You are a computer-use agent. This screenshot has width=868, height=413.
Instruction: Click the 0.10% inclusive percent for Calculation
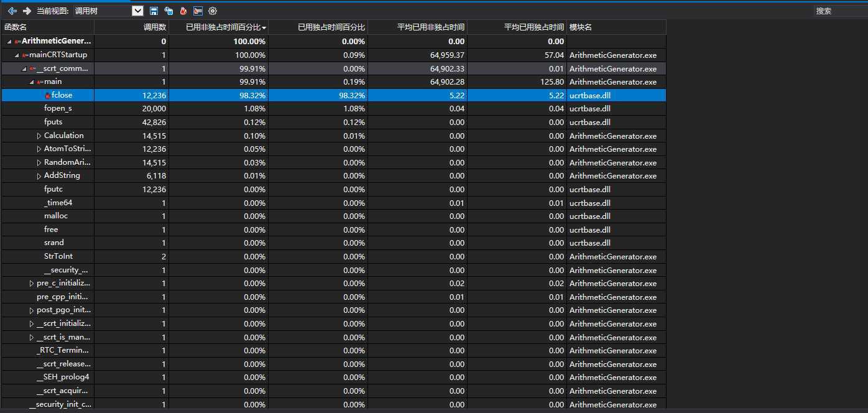click(x=254, y=136)
